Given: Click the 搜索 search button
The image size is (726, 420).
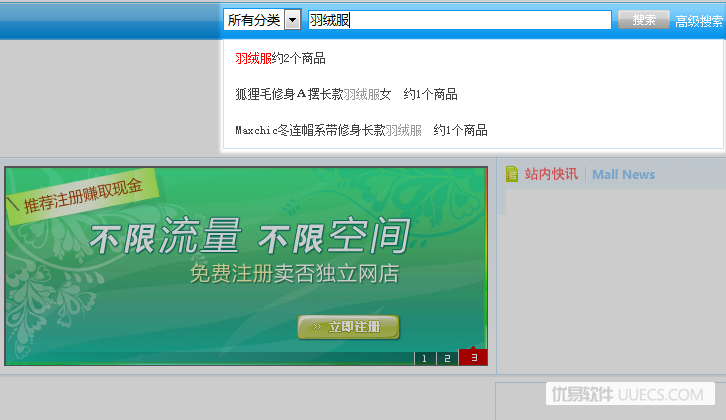Looking at the screenshot, I should pyautogui.click(x=644, y=20).
